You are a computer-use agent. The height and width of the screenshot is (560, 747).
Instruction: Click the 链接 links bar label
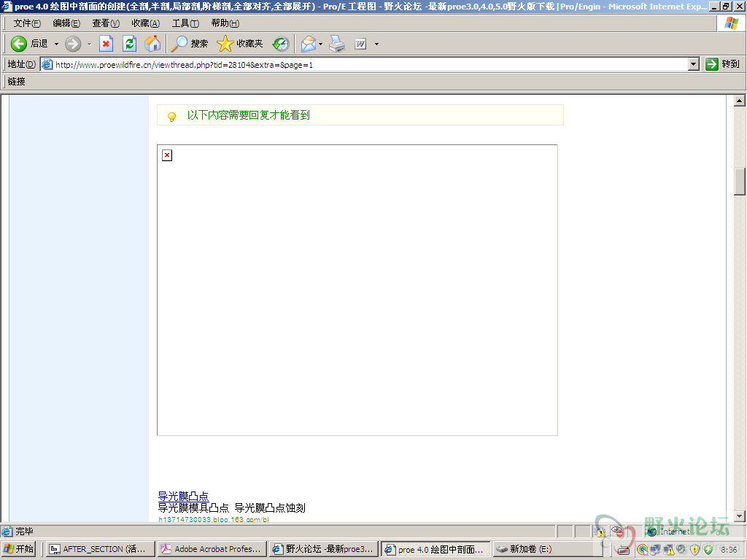(x=17, y=82)
